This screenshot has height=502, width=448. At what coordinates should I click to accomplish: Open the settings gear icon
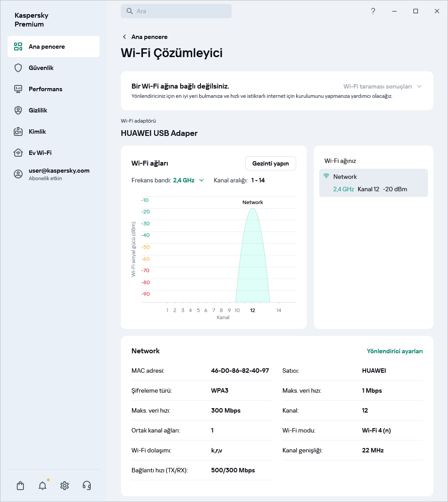65,486
